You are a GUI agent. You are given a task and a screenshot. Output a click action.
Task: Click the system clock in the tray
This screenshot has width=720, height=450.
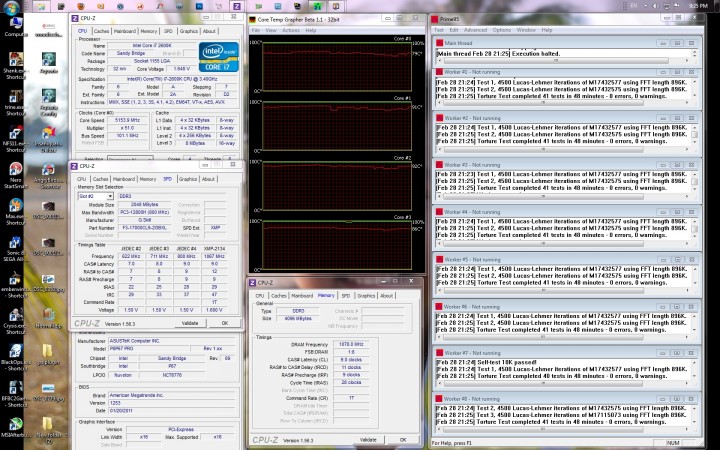696,6
